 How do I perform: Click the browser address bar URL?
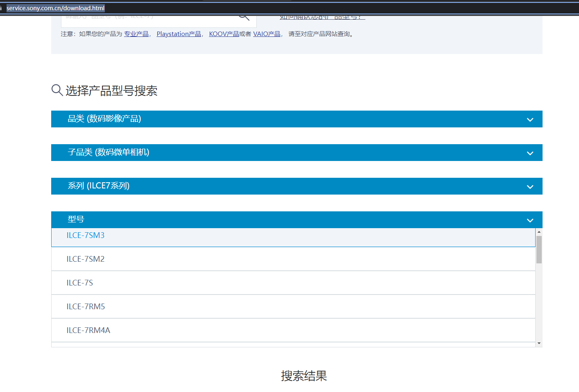[x=55, y=8]
